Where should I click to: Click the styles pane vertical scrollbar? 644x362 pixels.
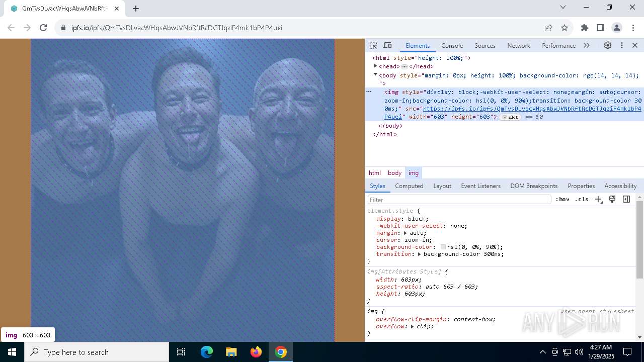point(639,240)
